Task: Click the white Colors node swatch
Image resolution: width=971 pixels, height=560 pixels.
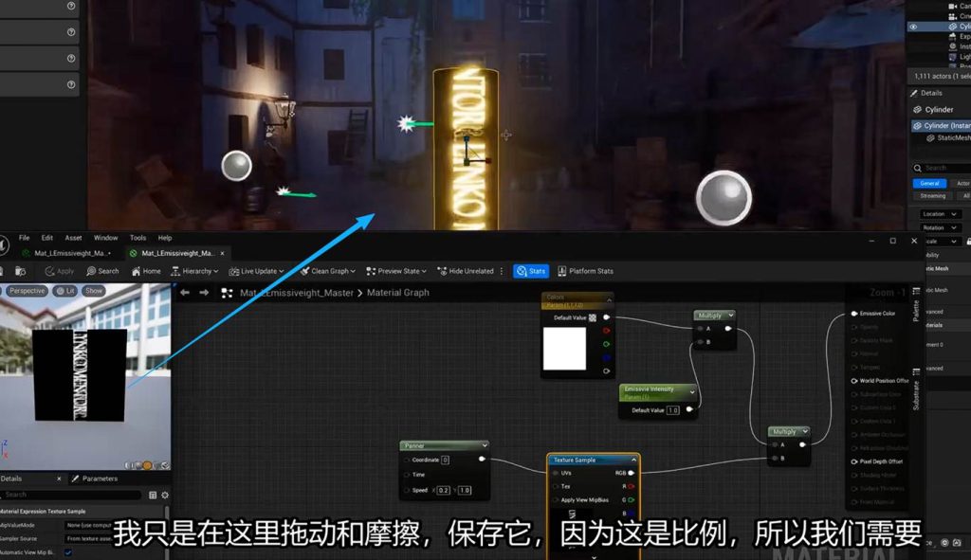Action: [x=564, y=348]
